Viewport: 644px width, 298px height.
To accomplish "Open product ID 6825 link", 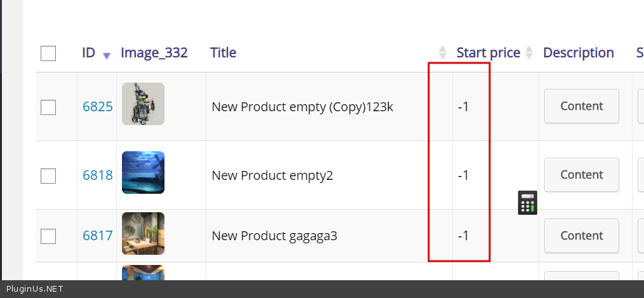I will click(97, 107).
